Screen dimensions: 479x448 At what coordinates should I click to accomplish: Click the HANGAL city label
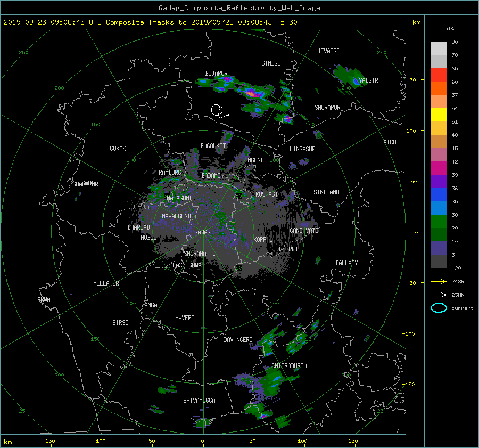pyautogui.click(x=150, y=305)
